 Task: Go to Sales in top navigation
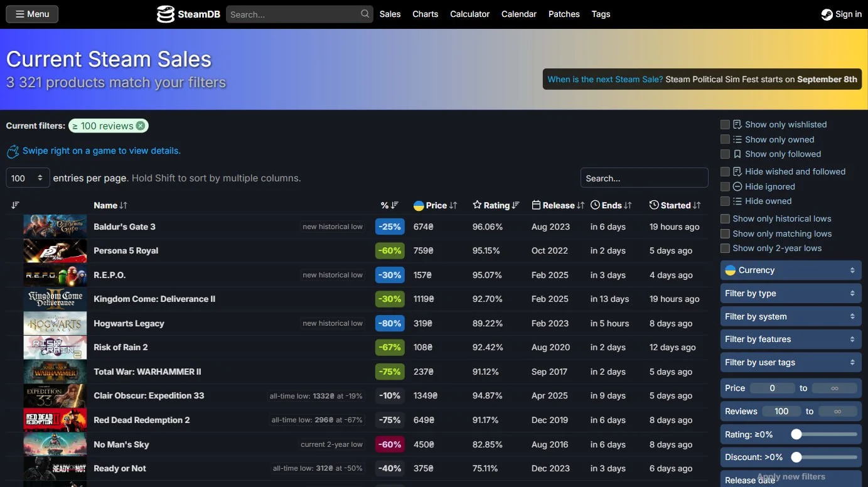tap(390, 14)
